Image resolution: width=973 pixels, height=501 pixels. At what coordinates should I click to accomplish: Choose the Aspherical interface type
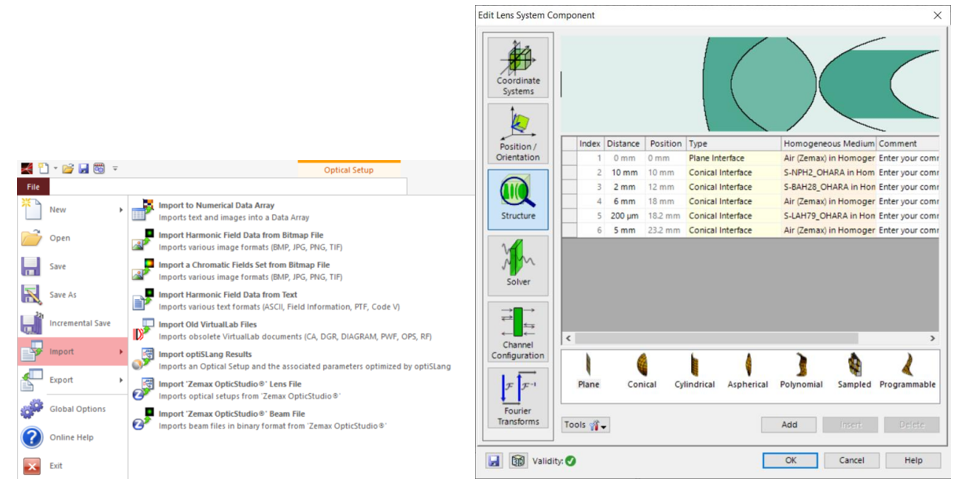click(748, 371)
